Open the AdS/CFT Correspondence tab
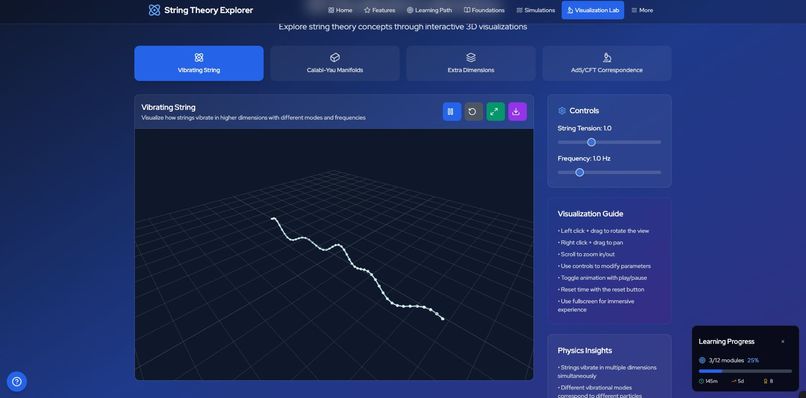The width and height of the screenshot is (806, 398). (x=607, y=63)
